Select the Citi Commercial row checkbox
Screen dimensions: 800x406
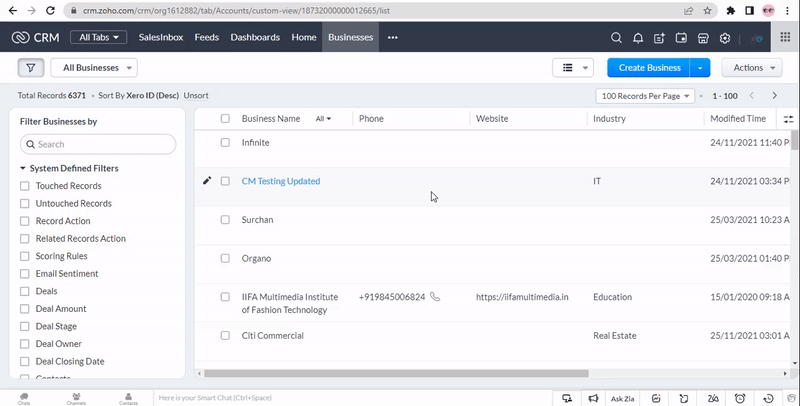tap(225, 335)
